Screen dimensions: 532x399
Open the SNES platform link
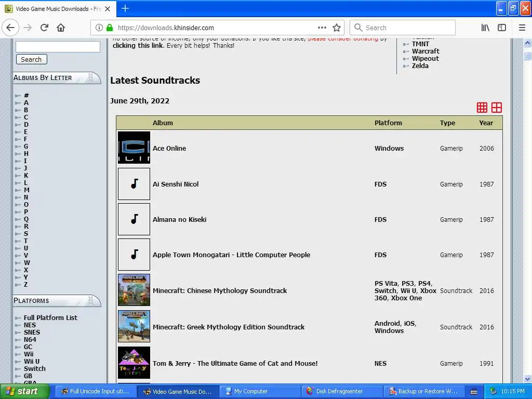point(32,332)
